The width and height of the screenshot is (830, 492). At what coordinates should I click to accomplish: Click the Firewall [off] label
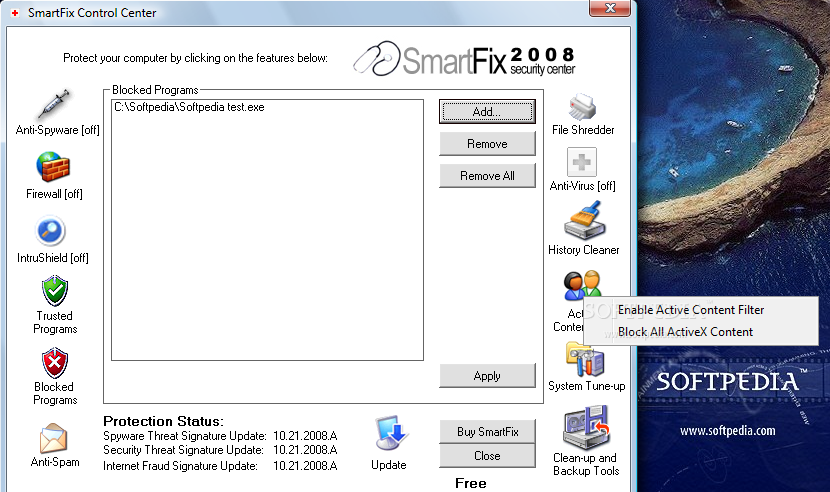coord(54,194)
